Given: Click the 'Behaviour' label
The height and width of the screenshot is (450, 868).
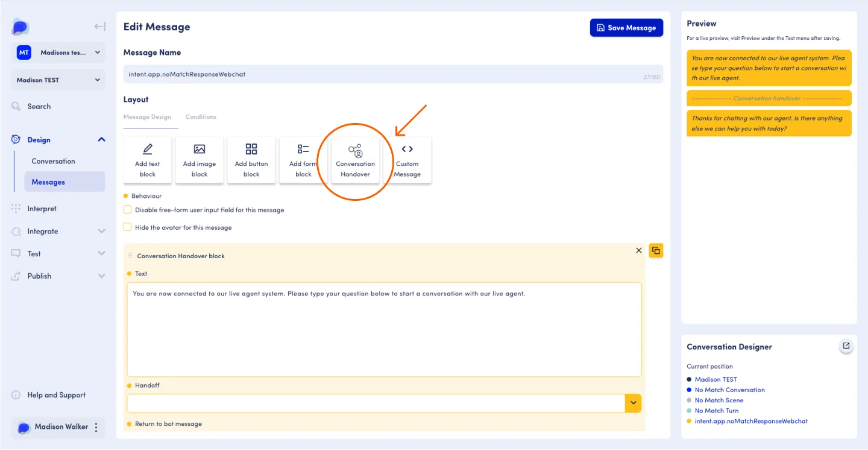Looking at the screenshot, I should (146, 196).
